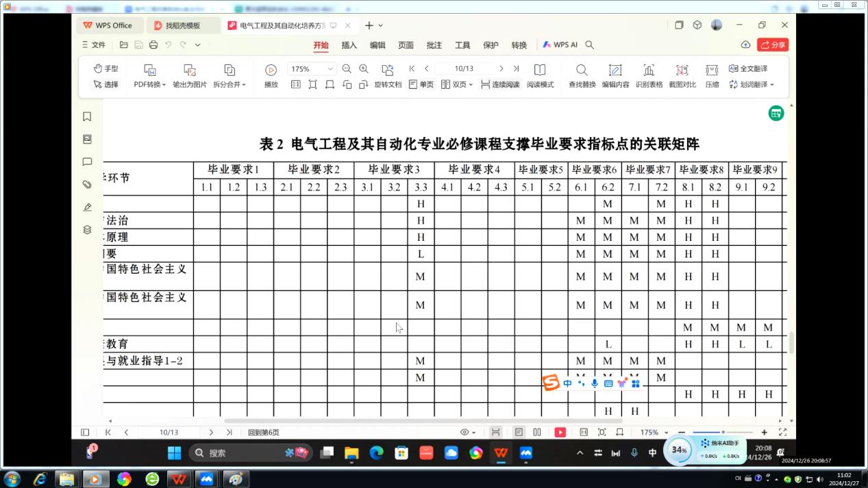
Task: Click the Rotate Document (旋转文档) icon
Action: (388, 70)
